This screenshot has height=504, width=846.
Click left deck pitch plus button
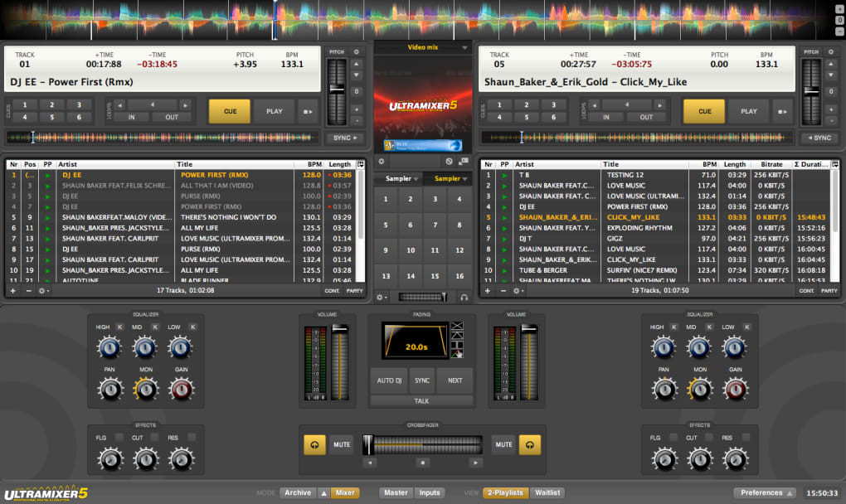click(x=357, y=109)
